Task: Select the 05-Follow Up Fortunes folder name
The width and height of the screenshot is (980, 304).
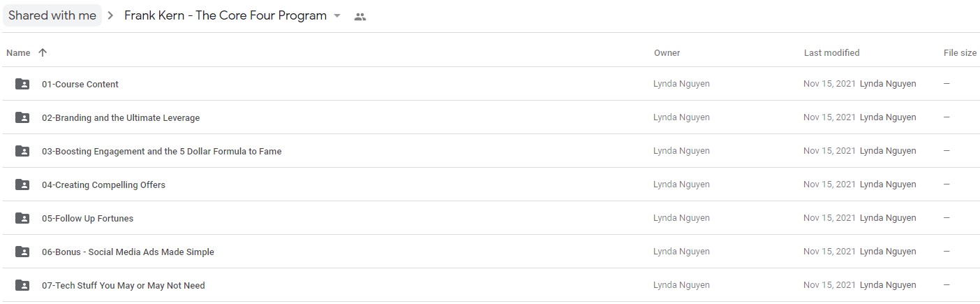Action: click(87, 218)
